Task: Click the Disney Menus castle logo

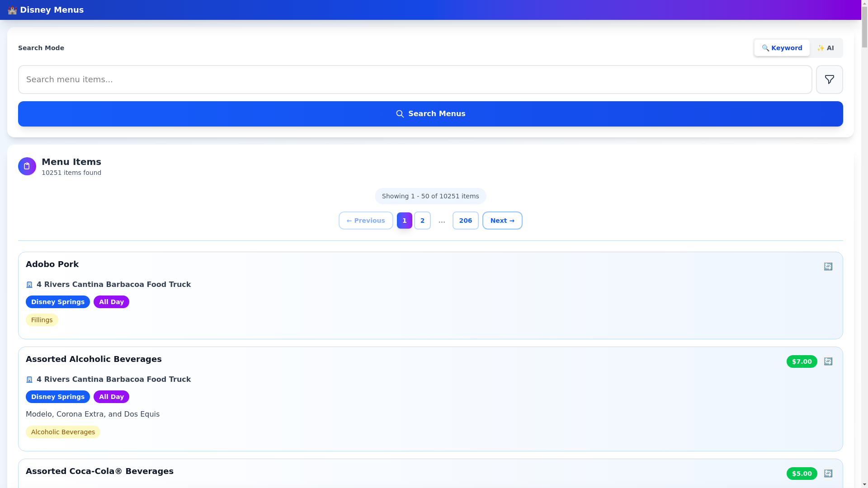Action: point(12,10)
